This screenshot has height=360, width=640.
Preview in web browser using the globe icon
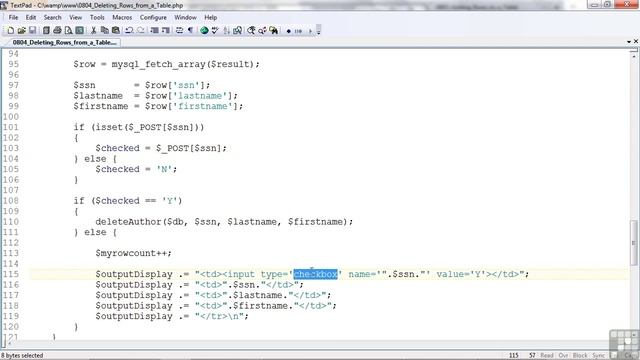tap(204, 31)
